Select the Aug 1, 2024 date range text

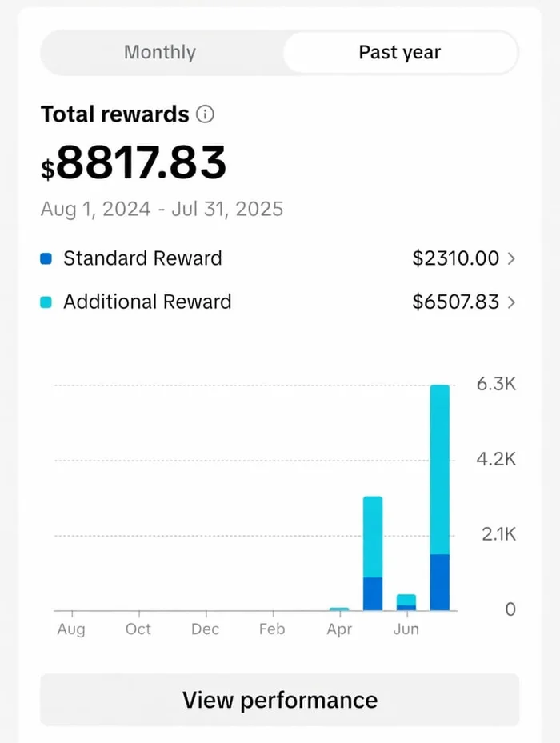coord(161,209)
